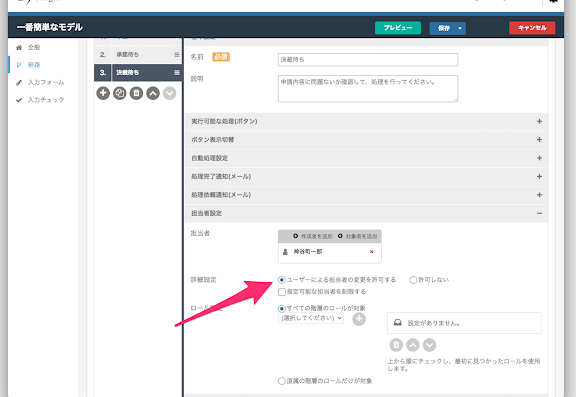Select 直属の階層のロールだけが対象 radio
Viewport: 576px width, 397px height.
coord(282,381)
